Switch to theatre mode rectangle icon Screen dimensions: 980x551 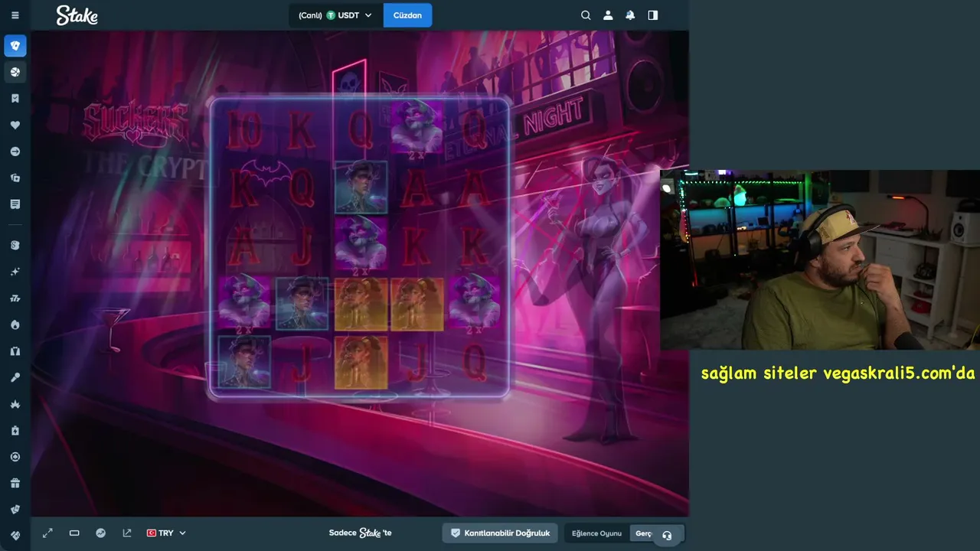74,533
